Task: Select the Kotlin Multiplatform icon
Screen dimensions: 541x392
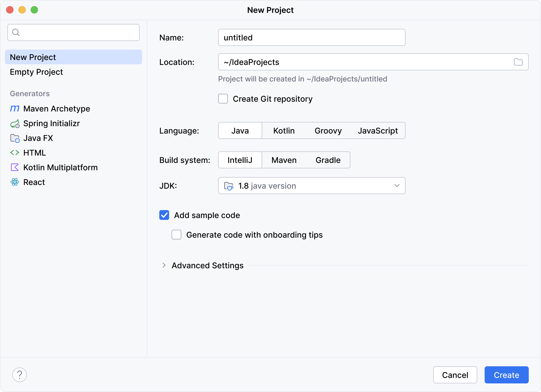Action: (x=15, y=168)
